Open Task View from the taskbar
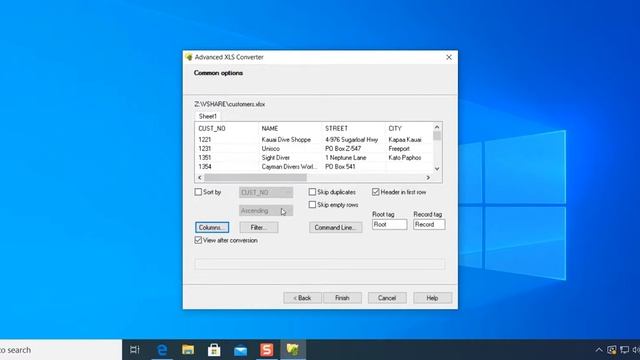 pos(135,350)
